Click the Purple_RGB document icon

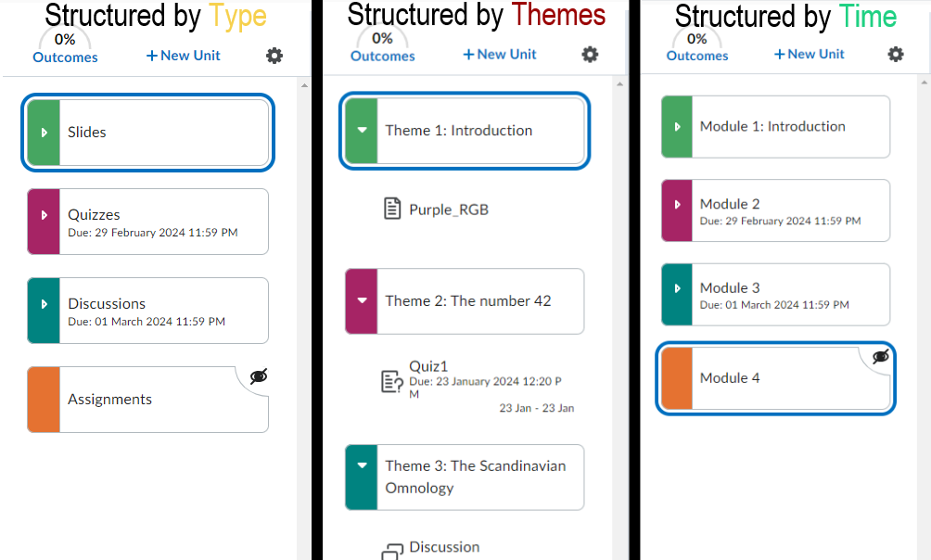[392, 209]
